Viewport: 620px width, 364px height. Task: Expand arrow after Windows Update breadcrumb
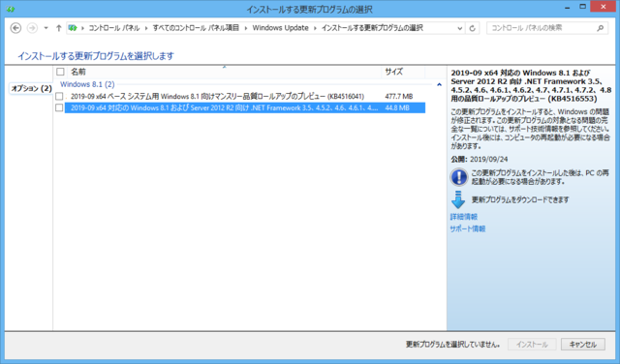(315, 28)
